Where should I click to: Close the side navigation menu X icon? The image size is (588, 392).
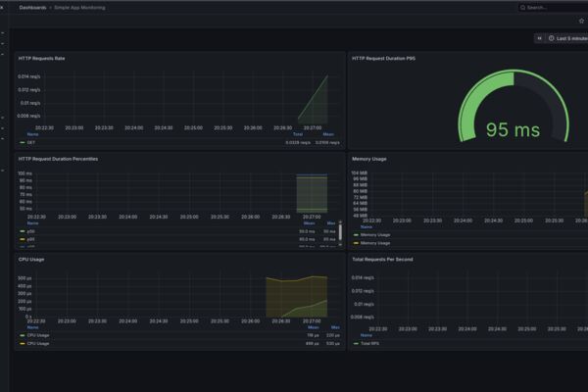click(2, 7)
